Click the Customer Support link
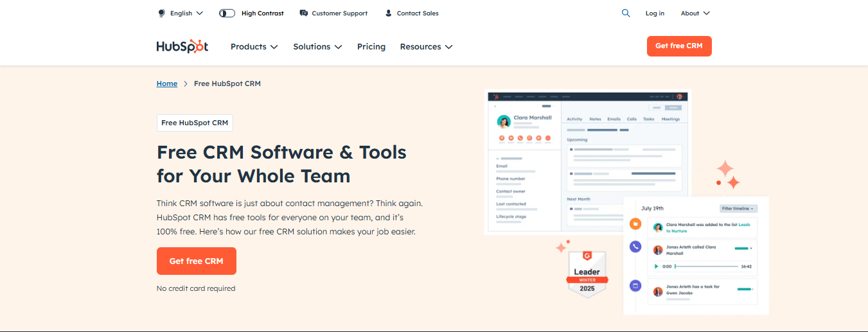 (x=340, y=13)
